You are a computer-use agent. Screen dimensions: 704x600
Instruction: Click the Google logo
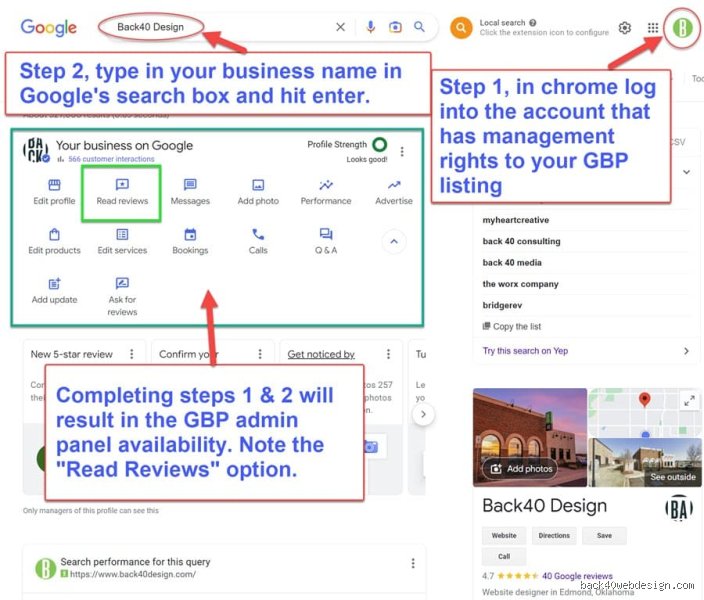pos(48,28)
